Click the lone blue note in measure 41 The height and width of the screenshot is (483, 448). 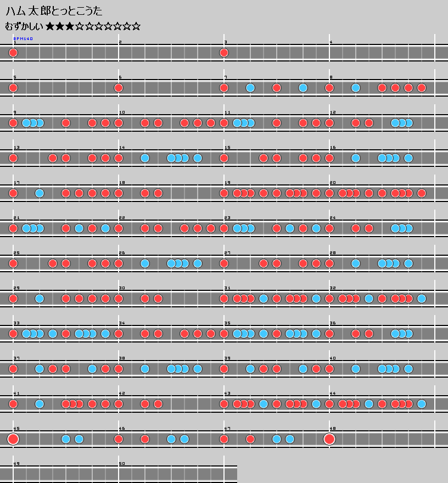click(x=40, y=404)
